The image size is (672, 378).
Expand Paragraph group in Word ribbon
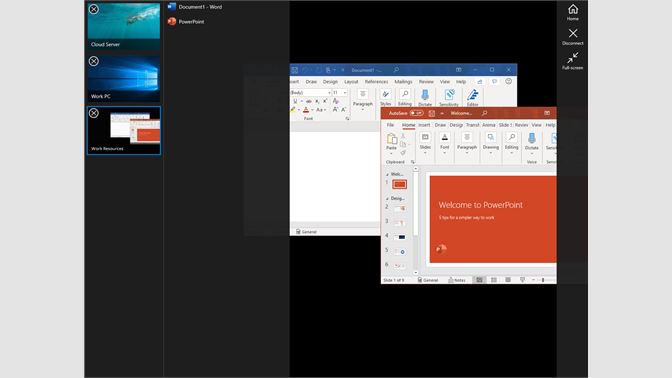pos(363,99)
